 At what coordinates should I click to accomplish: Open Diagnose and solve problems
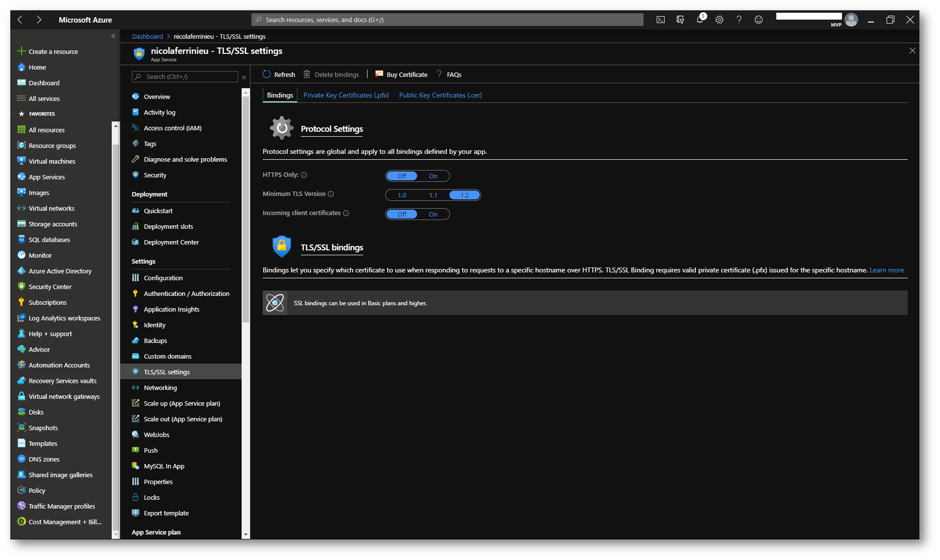pos(185,159)
